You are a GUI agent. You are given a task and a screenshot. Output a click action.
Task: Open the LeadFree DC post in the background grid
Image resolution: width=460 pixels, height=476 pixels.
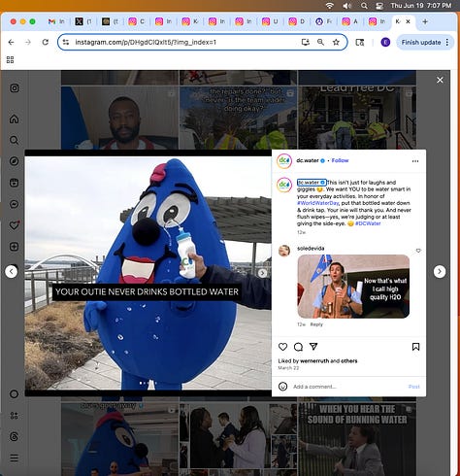[357, 118]
